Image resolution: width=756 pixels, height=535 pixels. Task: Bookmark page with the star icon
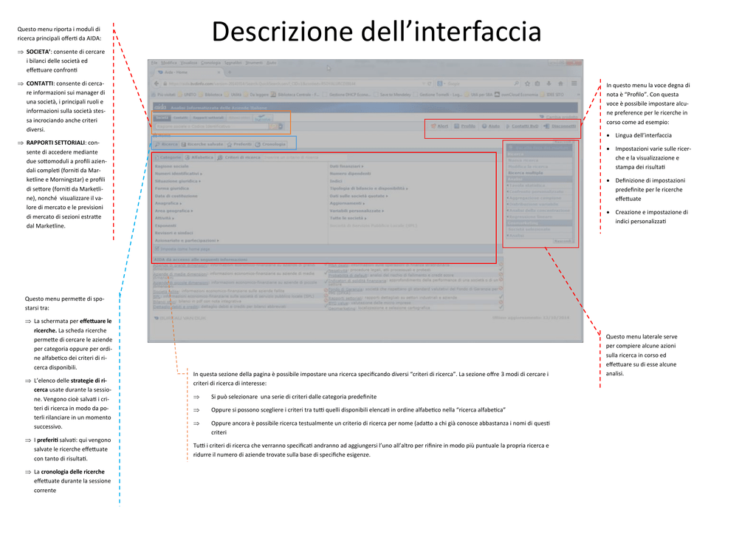pos(527,84)
